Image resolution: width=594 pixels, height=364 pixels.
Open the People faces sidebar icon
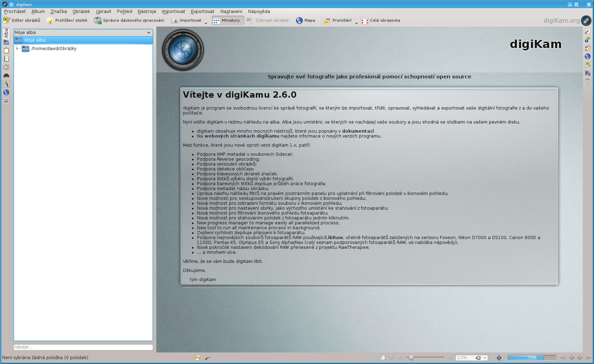[x=6, y=101]
